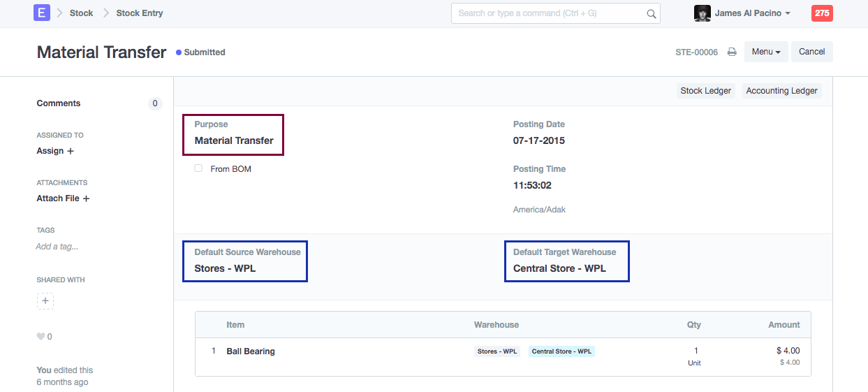Navigate to Stock breadcrumb
Image resolution: width=868 pixels, height=392 pixels.
pos(81,13)
